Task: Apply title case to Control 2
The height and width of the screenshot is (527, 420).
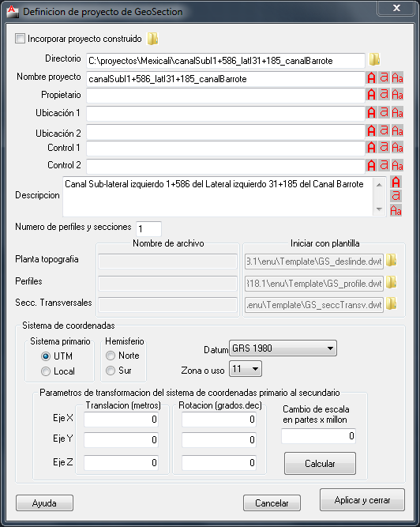Action: [x=397, y=165]
